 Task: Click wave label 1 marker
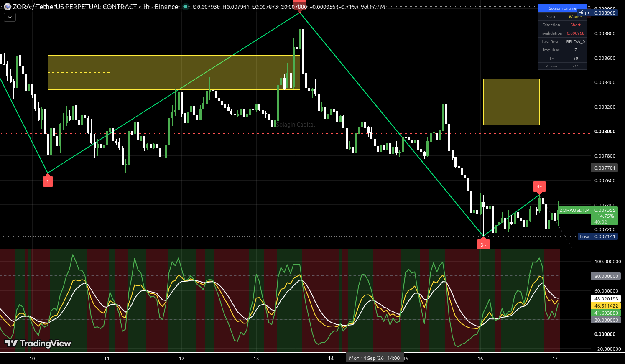click(48, 181)
